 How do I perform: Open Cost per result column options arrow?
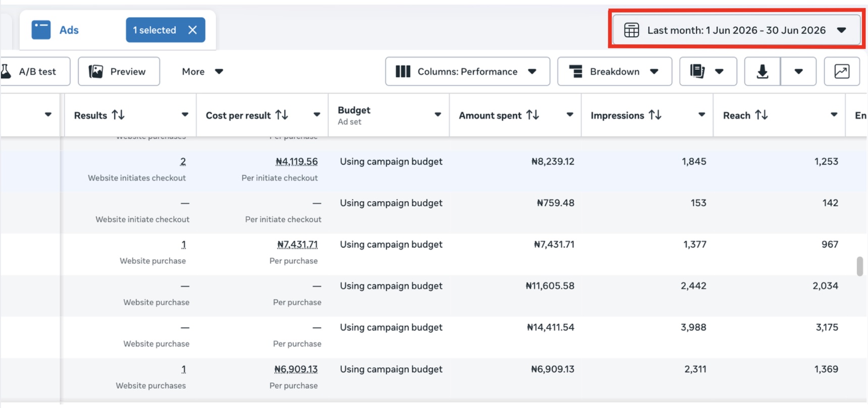[x=316, y=115]
